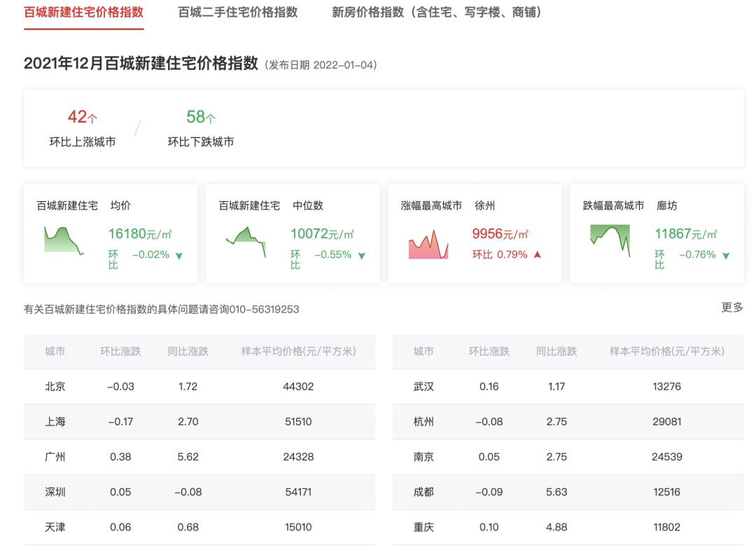Image resolution: width=756 pixels, height=559 pixels.
Task: Click the green sparkline for 廊坊 highest decrease
Action: [x=610, y=238]
